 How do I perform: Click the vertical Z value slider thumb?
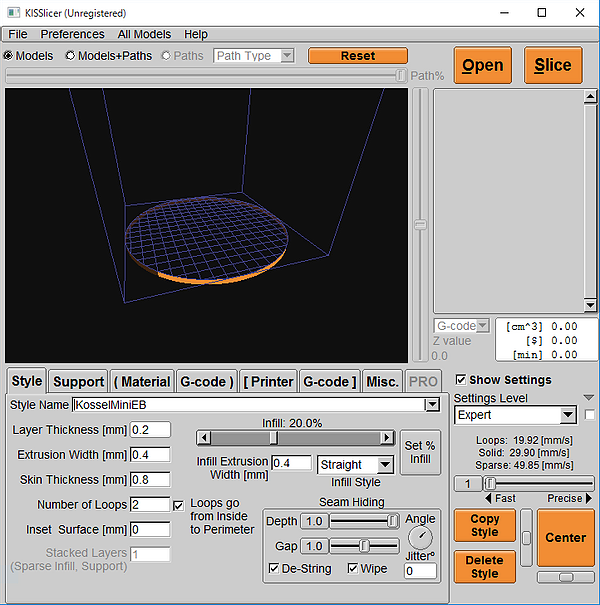[x=421, y=225]
